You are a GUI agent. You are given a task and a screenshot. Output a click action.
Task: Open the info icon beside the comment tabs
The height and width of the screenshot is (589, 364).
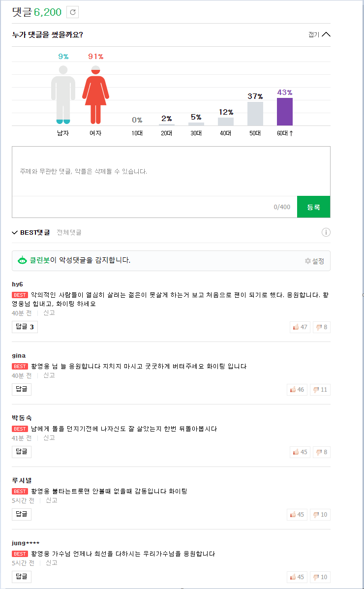[326, 233]
